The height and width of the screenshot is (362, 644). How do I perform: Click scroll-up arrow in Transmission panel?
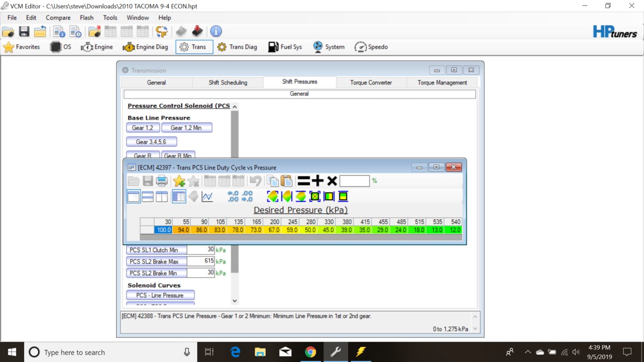(234, 107)
